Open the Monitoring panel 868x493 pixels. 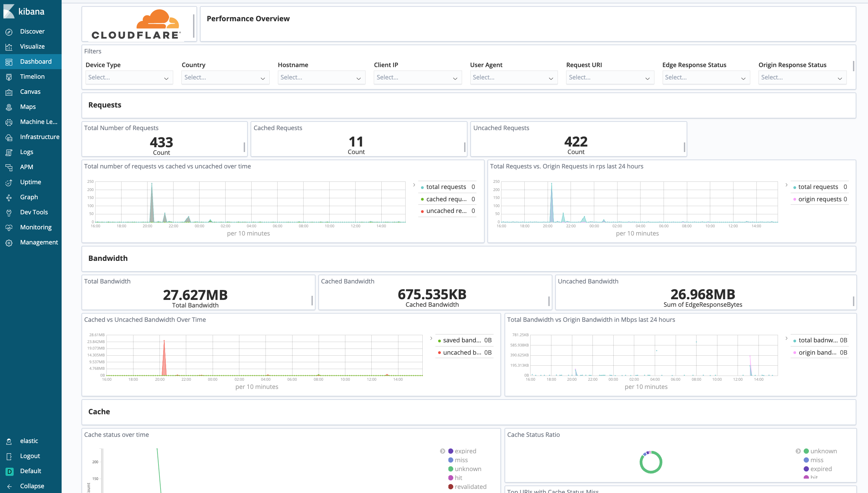coord(35,227)
